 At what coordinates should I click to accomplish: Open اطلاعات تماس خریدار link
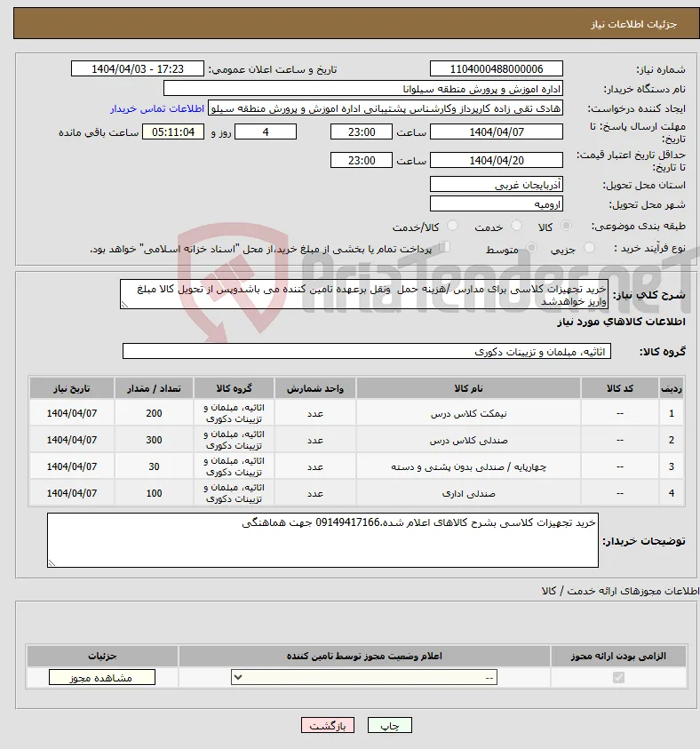tap(157, 108)
